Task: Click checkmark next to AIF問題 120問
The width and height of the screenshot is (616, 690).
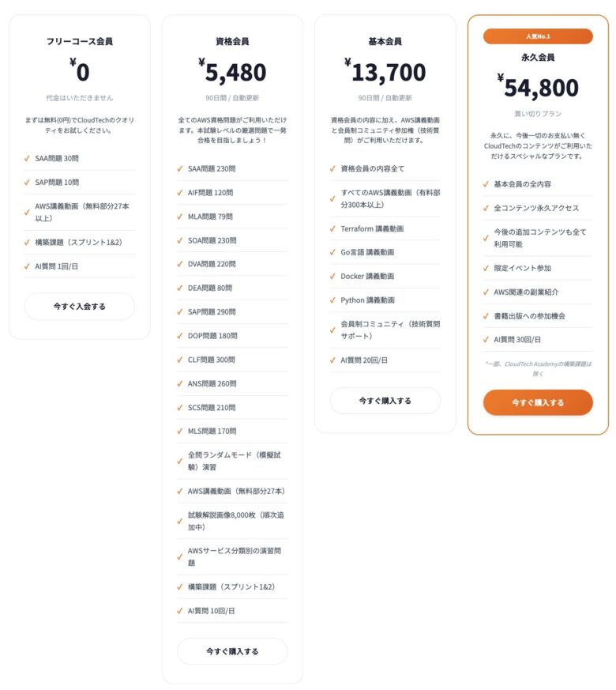Action: (180, 192)
